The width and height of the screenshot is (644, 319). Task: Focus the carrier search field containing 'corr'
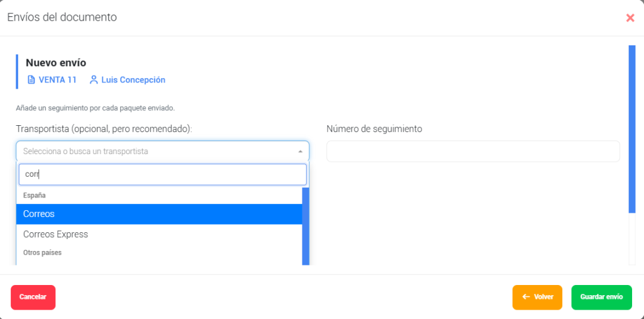[163, 174]
